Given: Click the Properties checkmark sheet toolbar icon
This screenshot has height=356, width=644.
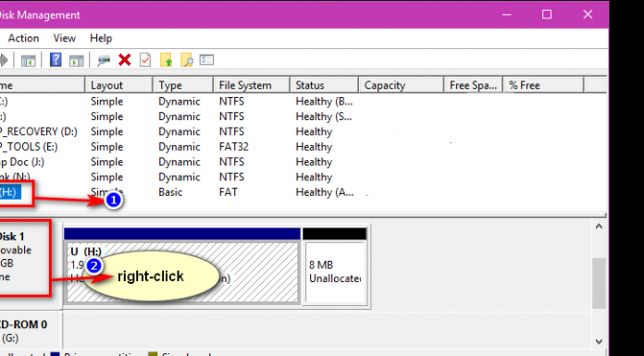Looking at the screenshot, I should (145, 60).
